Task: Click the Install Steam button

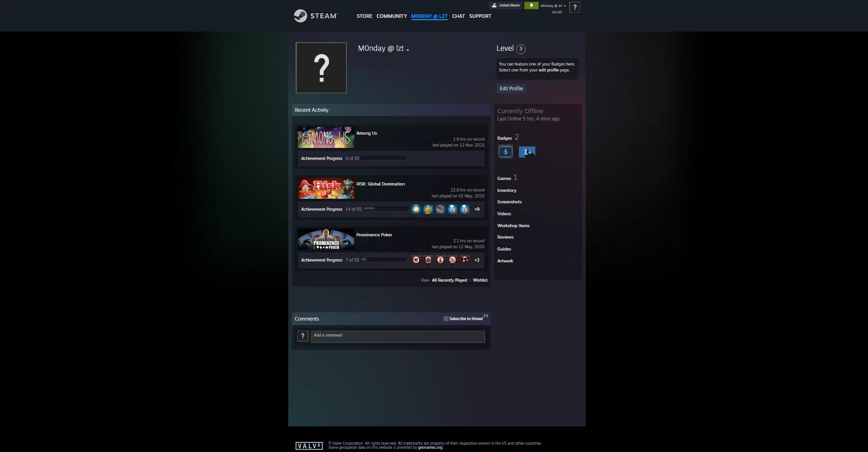Action: (506, 5)
